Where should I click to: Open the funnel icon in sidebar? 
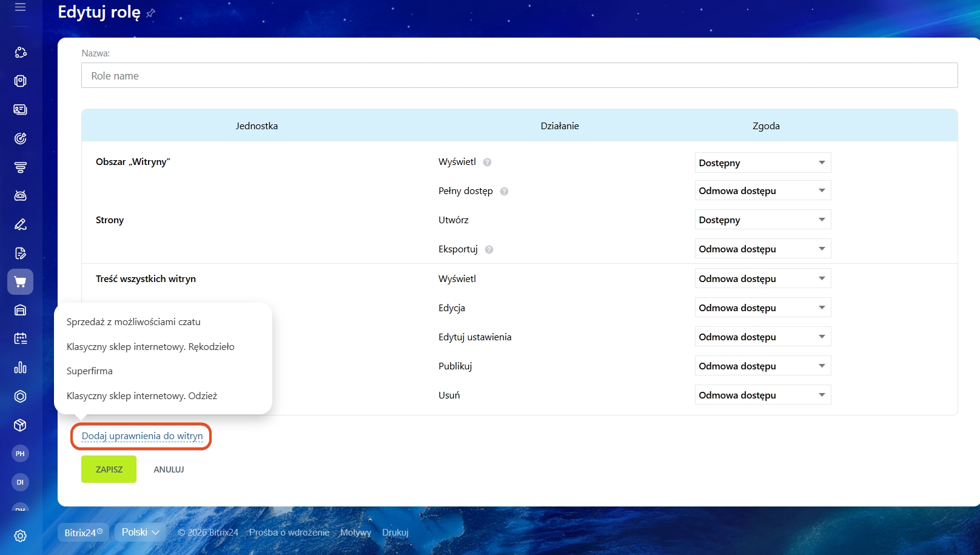coord(20,167)
